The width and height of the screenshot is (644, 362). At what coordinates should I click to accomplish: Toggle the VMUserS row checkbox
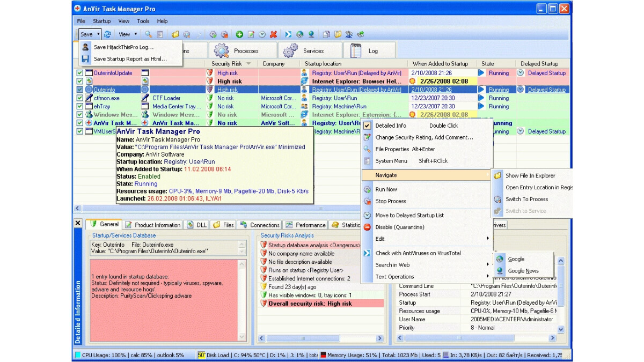[80, 131]
